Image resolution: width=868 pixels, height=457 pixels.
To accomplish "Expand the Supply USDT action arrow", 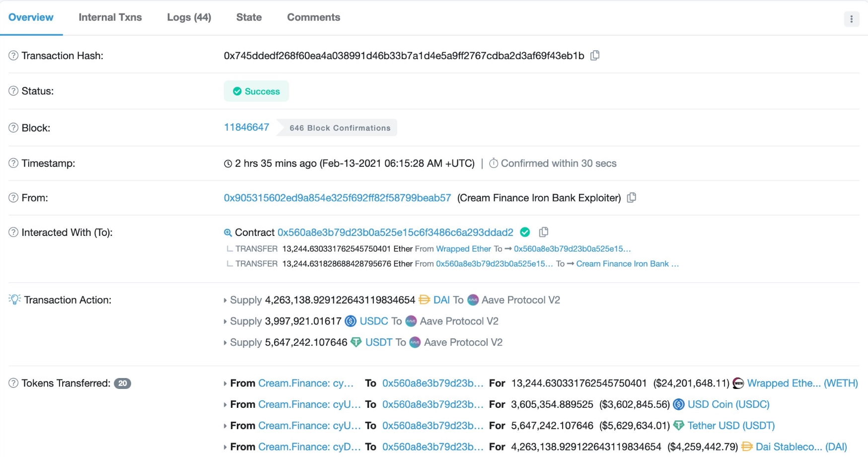I will point(225,343).
